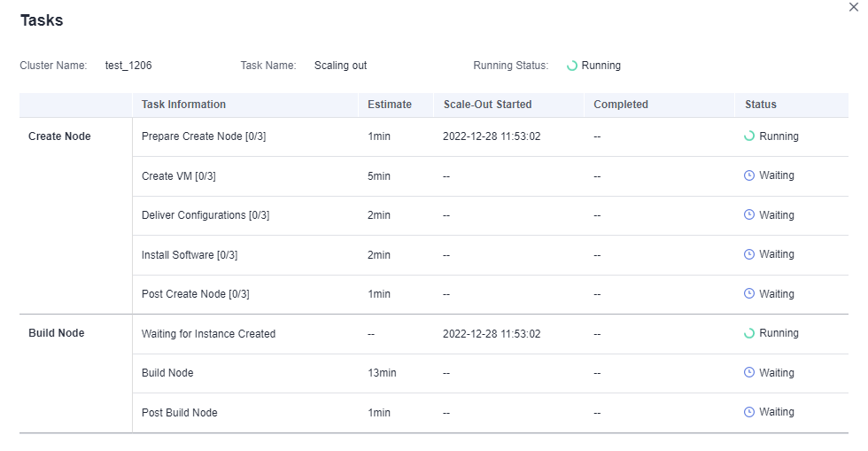Click the Prepare Create Node [0/3] task entry

[204, 136]
